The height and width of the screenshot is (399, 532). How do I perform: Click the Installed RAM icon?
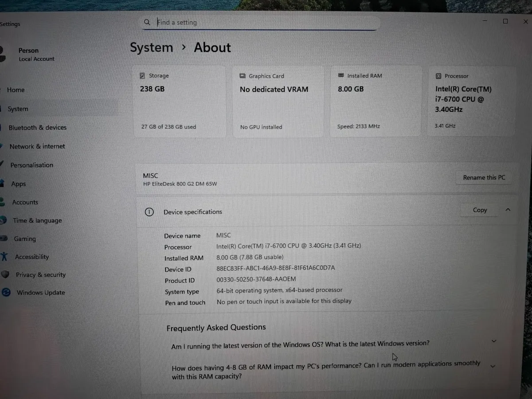point(341,76)
